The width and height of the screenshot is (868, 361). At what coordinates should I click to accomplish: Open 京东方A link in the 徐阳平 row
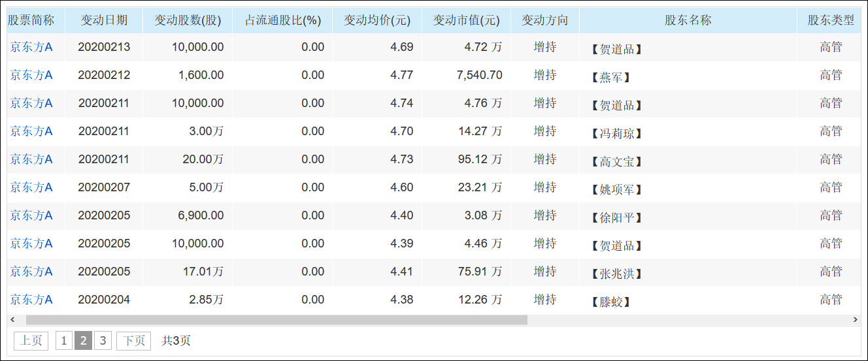point(31,215)
